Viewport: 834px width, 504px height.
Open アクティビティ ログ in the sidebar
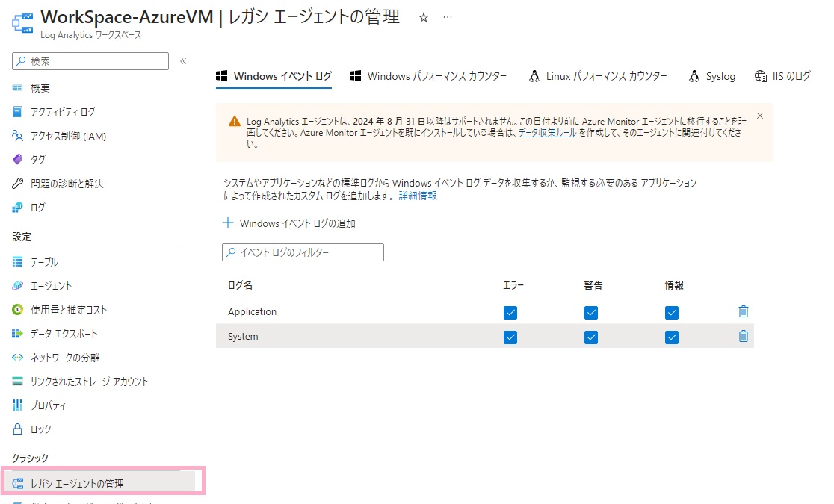(62, 112)
